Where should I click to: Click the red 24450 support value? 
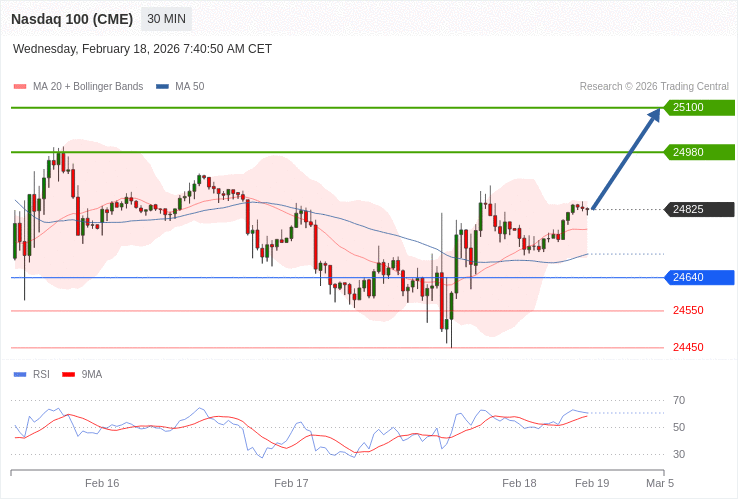tap(688, 347)
